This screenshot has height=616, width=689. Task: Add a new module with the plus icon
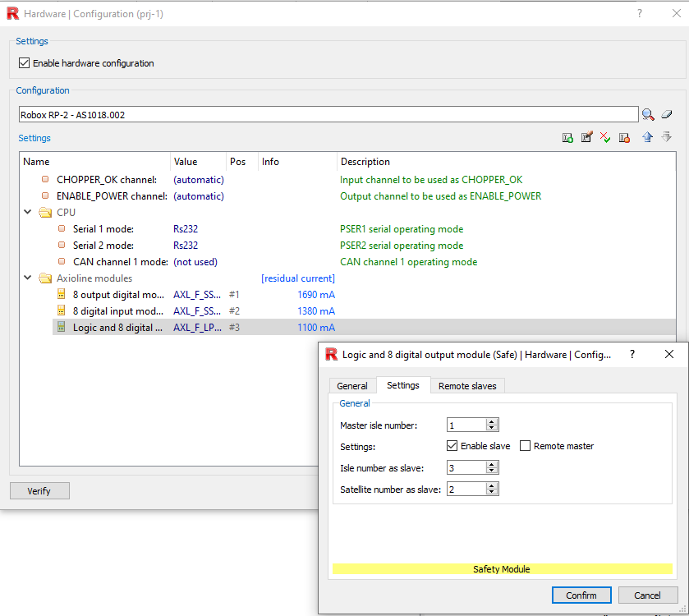[x=567, y=138]
